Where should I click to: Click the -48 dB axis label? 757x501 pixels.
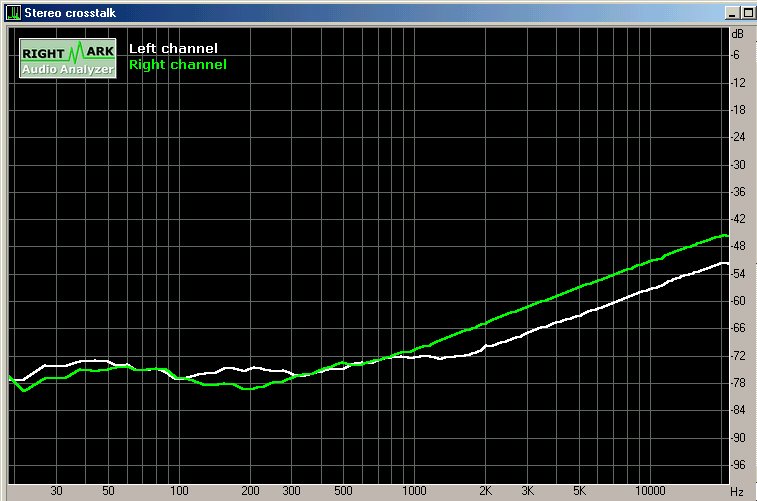point(738,246)
